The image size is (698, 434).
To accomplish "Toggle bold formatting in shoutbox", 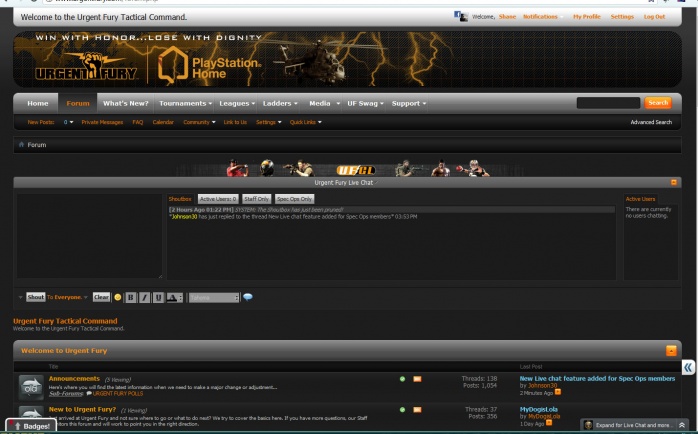I will (131, 297).
